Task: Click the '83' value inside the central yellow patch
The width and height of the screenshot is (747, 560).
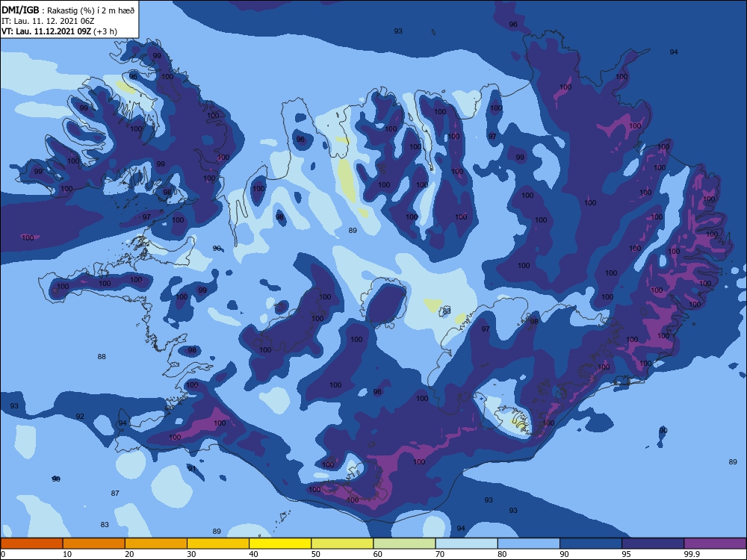Action: click(447, 311)
